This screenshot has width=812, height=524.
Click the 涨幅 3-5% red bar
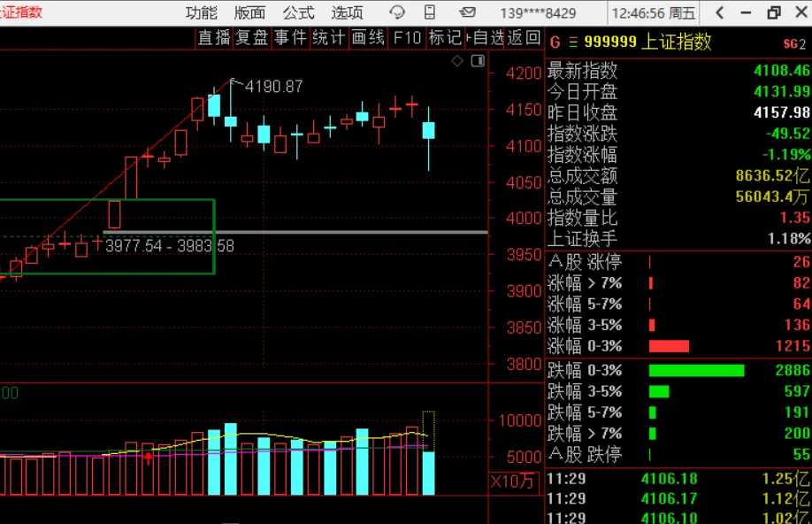pos(652,325)
